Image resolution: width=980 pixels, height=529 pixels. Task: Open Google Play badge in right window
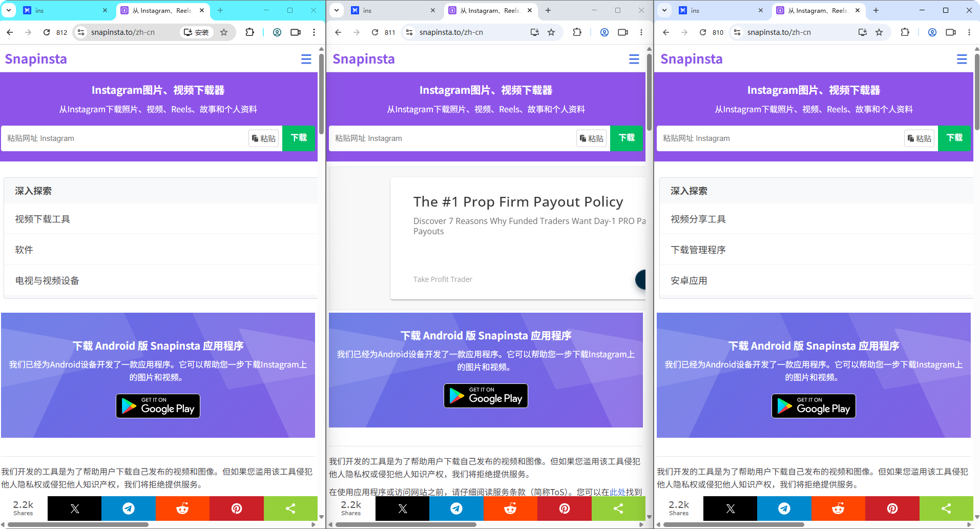(814, 406)
